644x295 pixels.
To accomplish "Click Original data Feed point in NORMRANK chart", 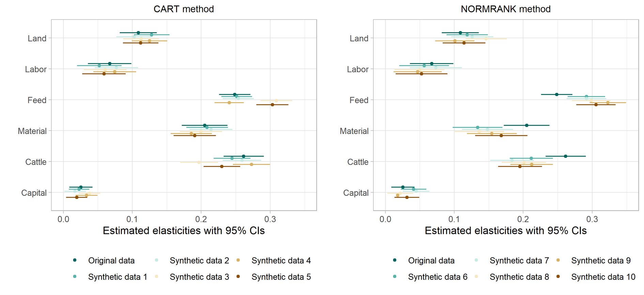I will [x=557, y=94].
